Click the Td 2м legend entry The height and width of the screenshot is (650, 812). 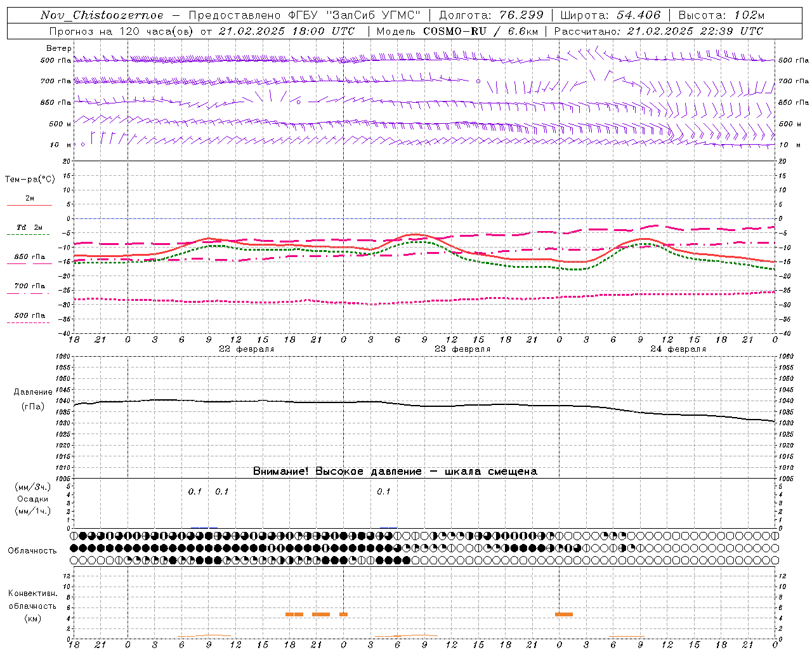point(30,227)
